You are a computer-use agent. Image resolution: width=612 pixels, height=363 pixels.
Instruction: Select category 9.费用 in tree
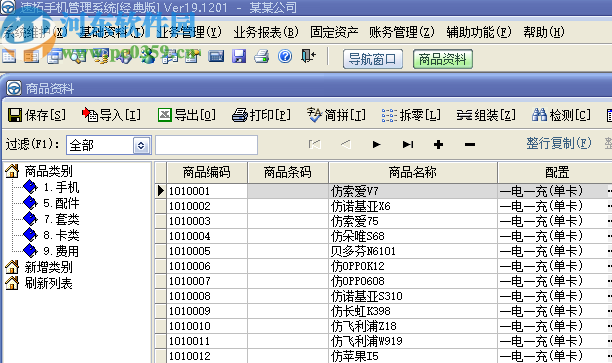[61, 251]
